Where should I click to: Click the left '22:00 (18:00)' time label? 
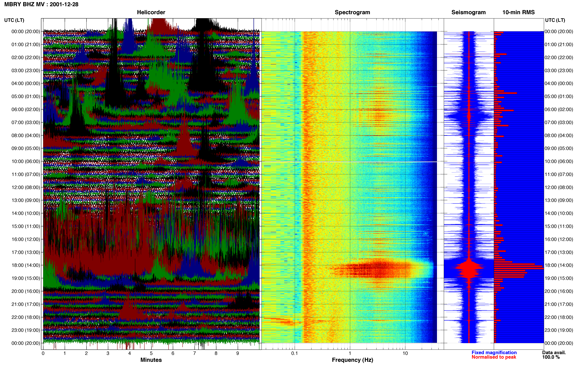[x=26, y=317]
